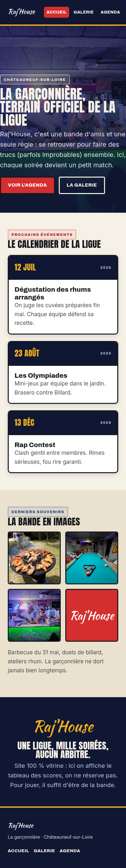The height and width of the screenshot is (868, 126).
Task: Open the Accueil nav tab
Action: [x=57, y=12]
